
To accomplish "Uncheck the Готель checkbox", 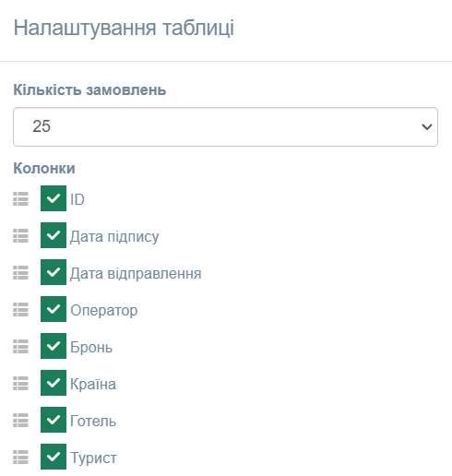I will pyautogui.click(x=54, y=420).
